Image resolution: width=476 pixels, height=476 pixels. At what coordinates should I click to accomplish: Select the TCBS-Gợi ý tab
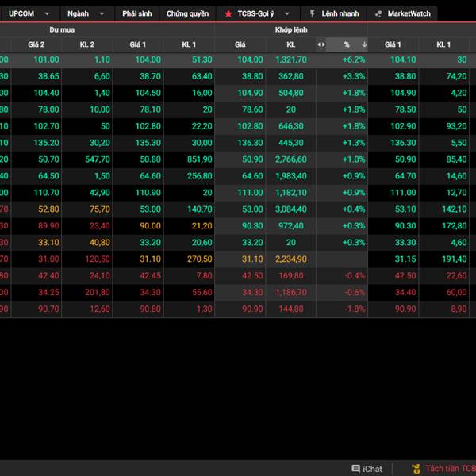click(x=258, y=13)
